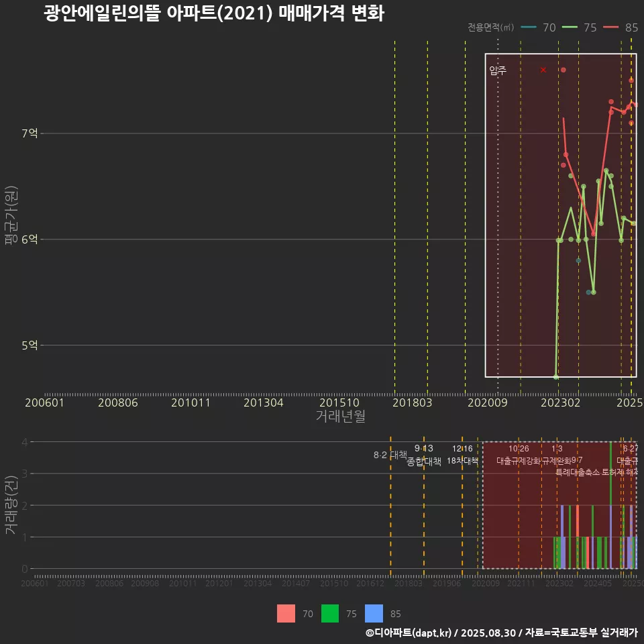This screenshot has width=644, height=644.
Task: Click the 7억 y-axis label
Action: 30,133
